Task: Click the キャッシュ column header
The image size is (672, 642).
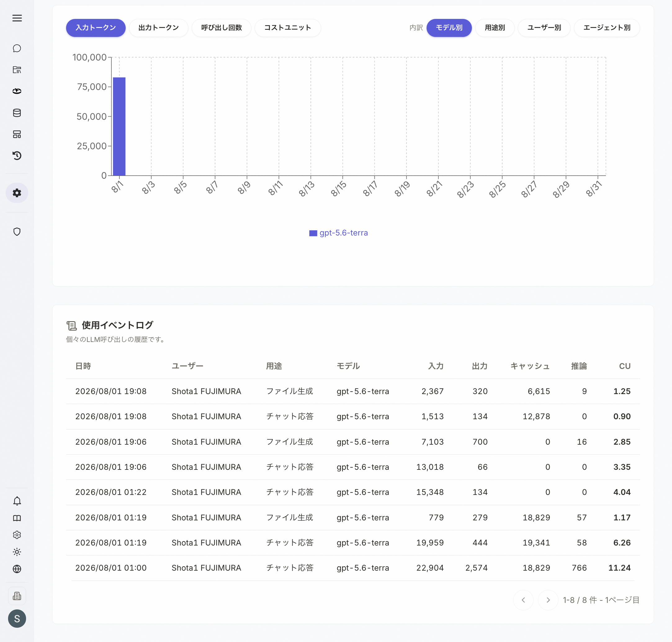Action: point(530,366)
